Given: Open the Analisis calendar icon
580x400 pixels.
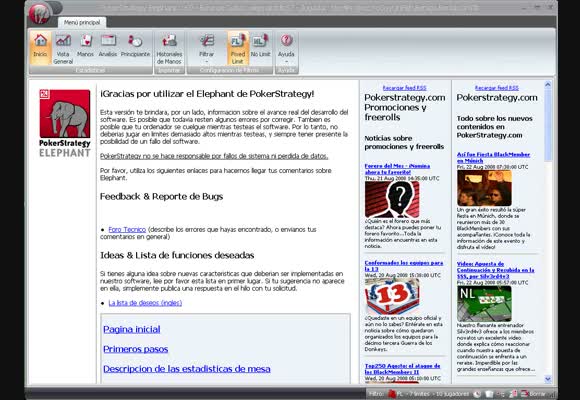Looking at the screenshot, I should (x=108, y=47).
